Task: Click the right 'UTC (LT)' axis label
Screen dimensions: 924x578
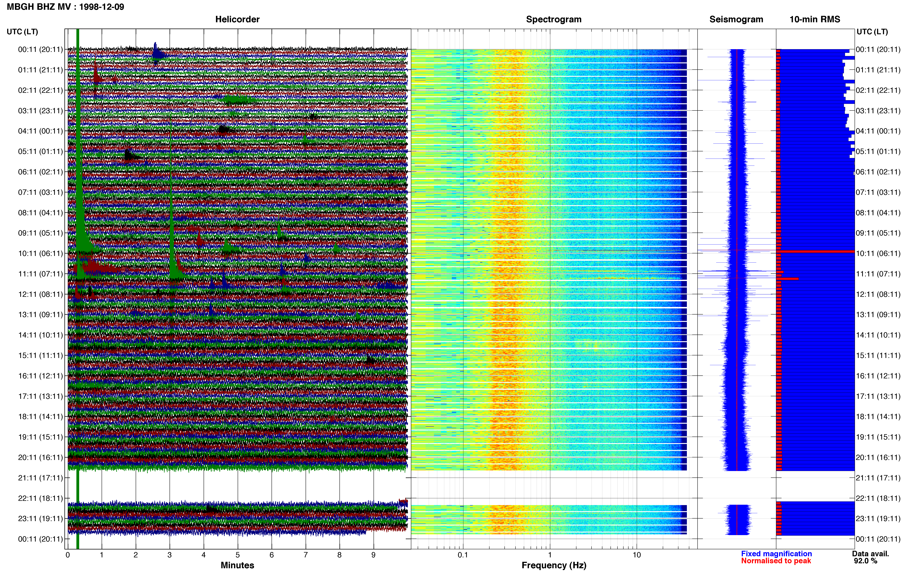Action: coord(872,32)
